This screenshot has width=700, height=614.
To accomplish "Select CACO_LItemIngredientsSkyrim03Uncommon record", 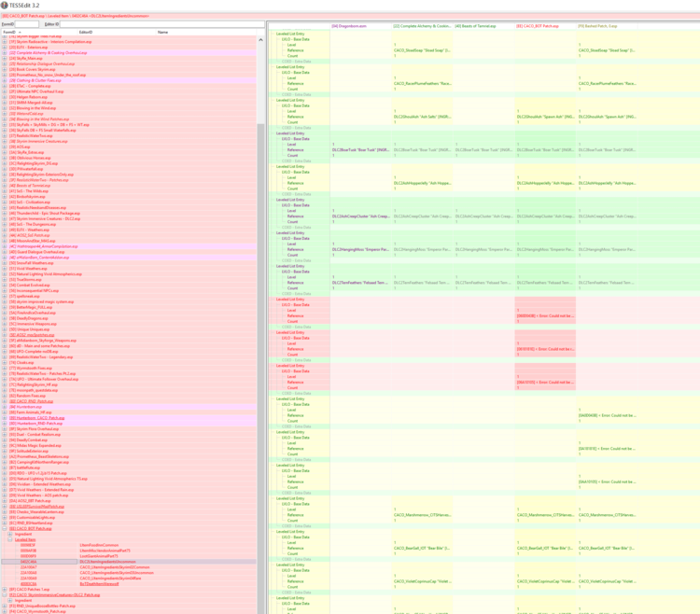I will click(129, 573).
